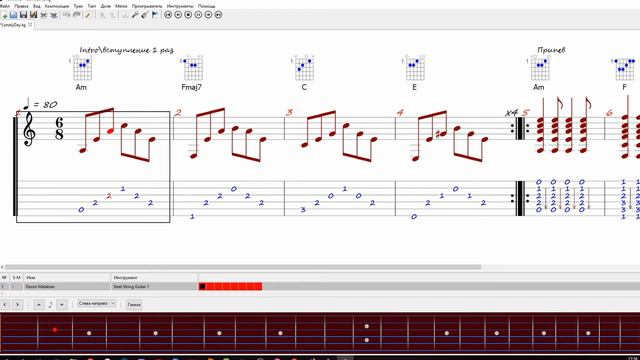The height and width of the screenshot is (360, 640).
Task: Open the Инструменты menu
Action: 180,6
